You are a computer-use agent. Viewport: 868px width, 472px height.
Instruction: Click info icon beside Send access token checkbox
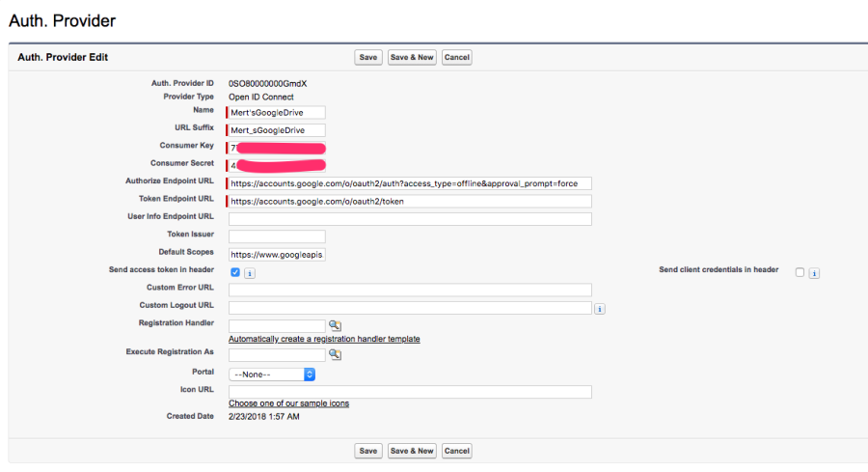[250, 273]
